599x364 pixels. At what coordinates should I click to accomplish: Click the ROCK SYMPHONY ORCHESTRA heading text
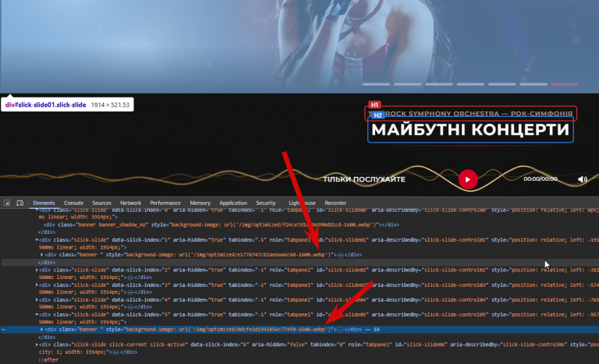[x=479, y=114]
